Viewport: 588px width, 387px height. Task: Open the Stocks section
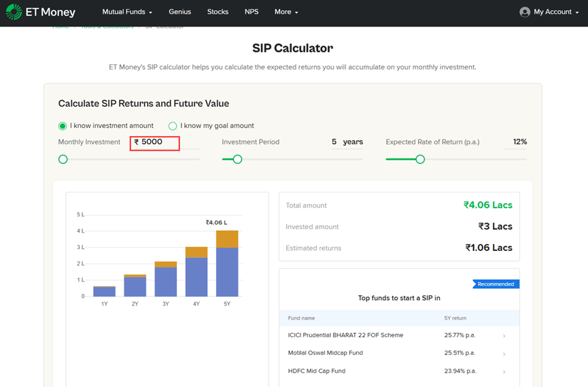[x=218, y=12]
